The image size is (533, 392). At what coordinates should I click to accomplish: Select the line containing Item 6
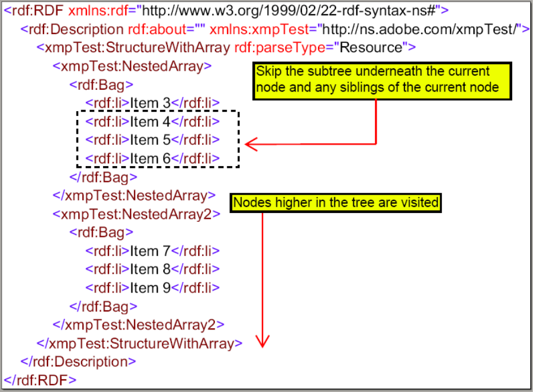pos(152,159)
